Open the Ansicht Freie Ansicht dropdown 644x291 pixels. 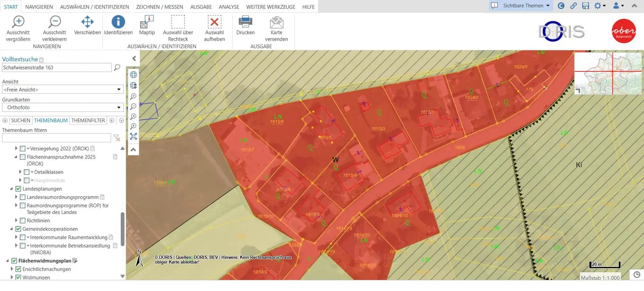point(63,90)
